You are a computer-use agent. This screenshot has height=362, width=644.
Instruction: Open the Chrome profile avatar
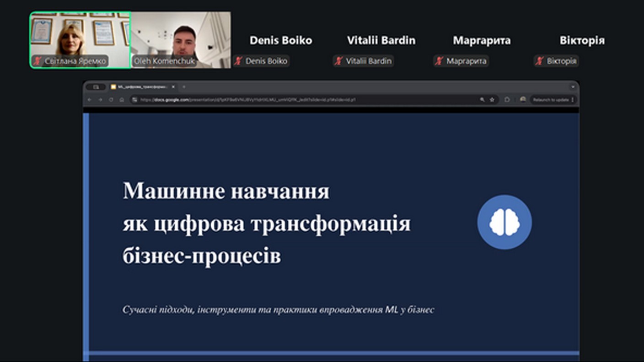tap(522, 100)
